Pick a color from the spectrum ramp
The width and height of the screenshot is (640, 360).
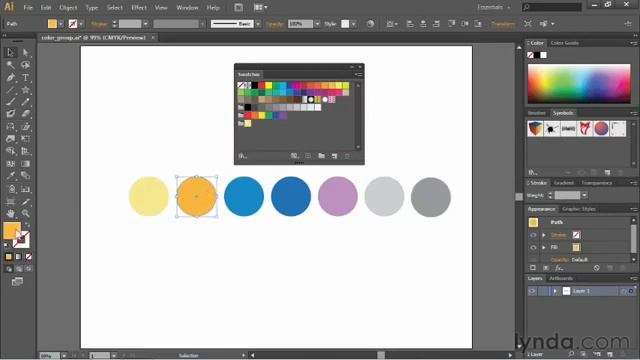coord(579,83)
